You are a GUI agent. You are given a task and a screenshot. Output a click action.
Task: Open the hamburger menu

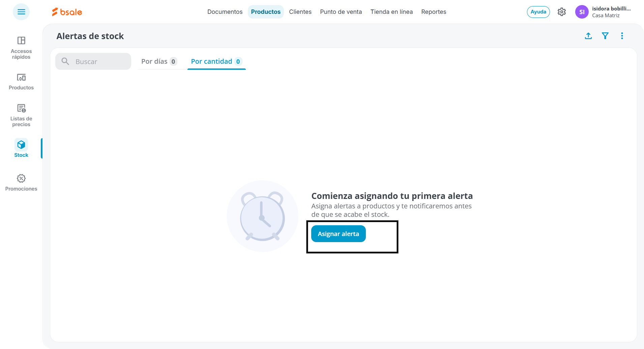pyautogui.click(x=21, y=12)
